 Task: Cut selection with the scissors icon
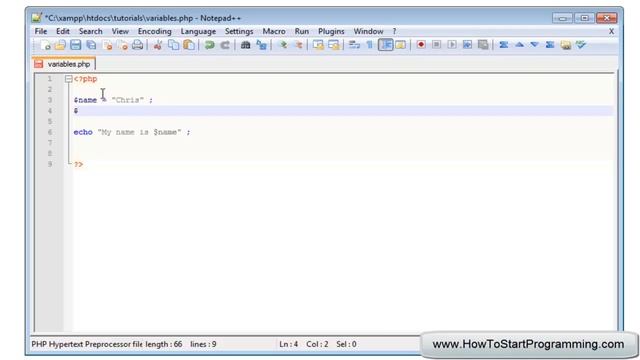pos(158,45)
